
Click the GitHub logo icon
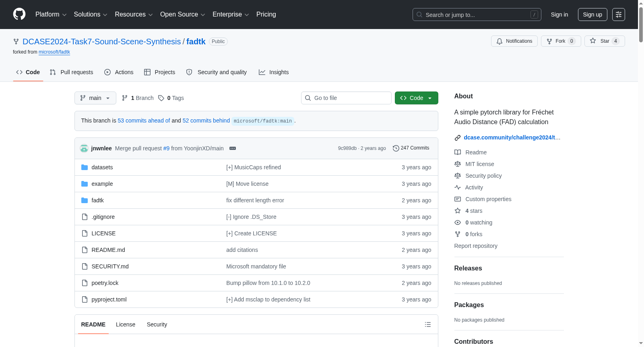(19, 14)
